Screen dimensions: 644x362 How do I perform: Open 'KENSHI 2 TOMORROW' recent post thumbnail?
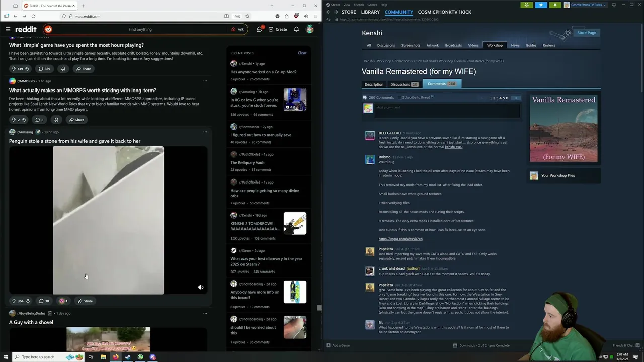pyautogui.click(x=295, y=223)
